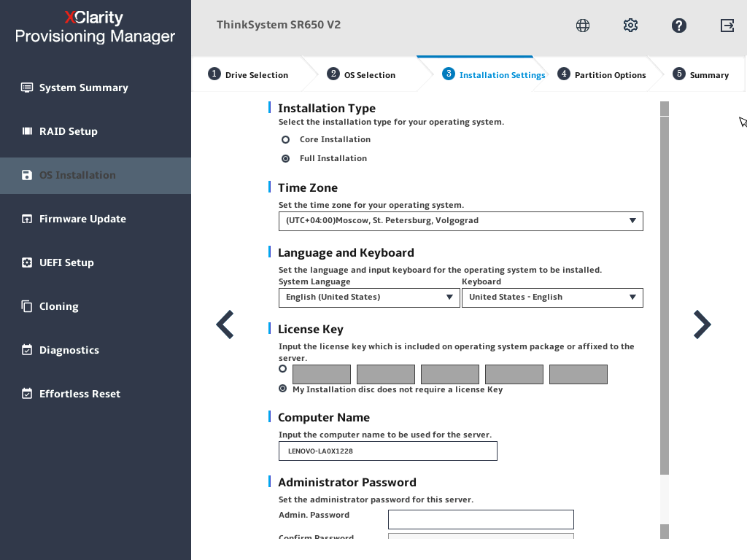This screenshot has height=560, width=747.
Task: Select Core Installation radio button
Action: 285,139
